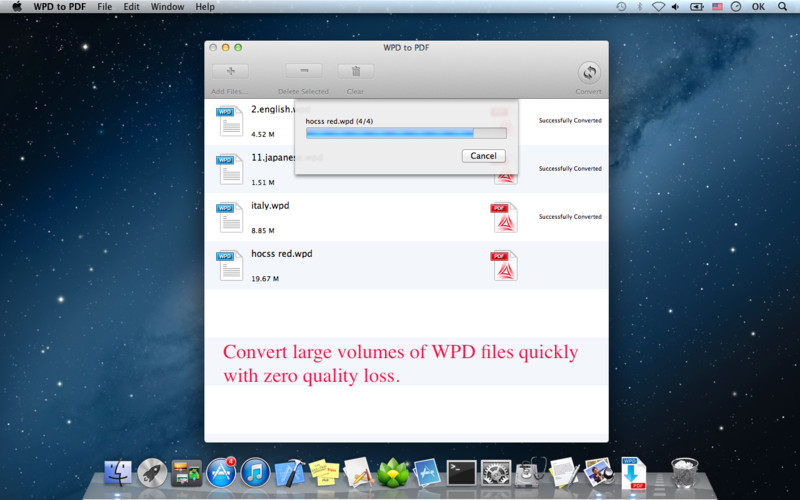Click the Bluetooth menu bar icon
This screenshot has width=800, height=500.
coord(640,7)
